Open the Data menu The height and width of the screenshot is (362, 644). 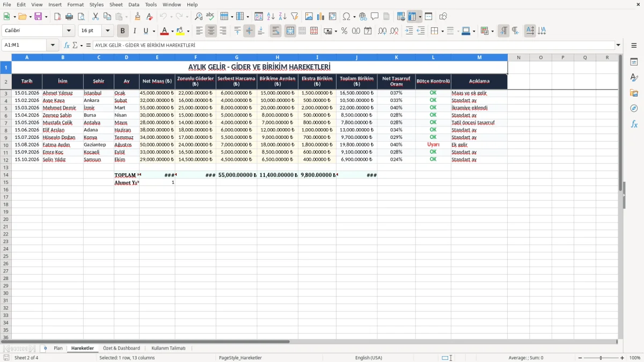[x=134, y=4]
